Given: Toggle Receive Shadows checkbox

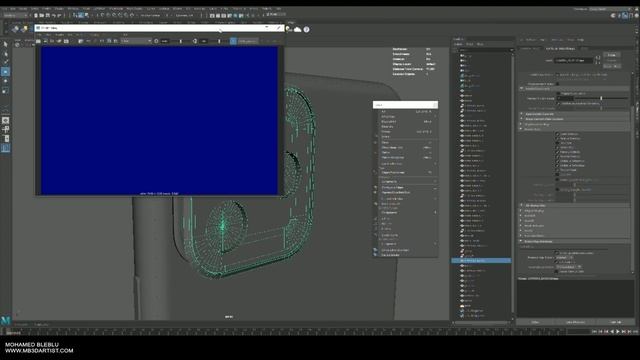Looking at the screenshot, I should [557, 138].
